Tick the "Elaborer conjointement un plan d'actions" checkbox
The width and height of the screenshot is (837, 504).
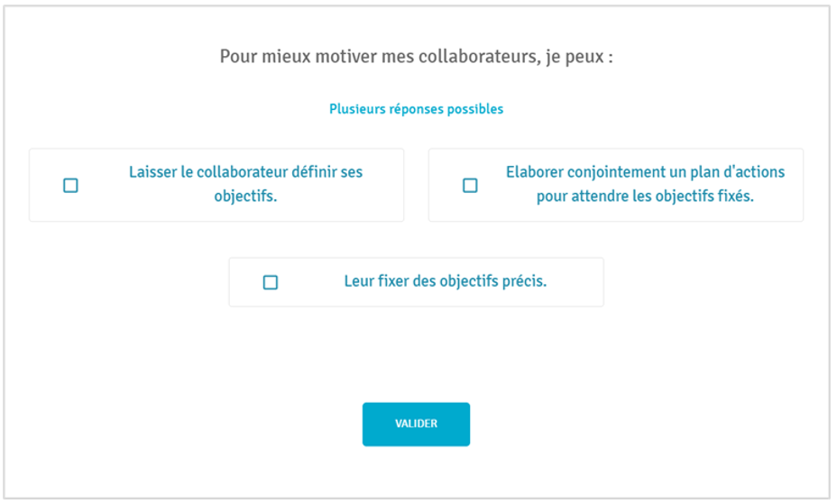(470, 186)
